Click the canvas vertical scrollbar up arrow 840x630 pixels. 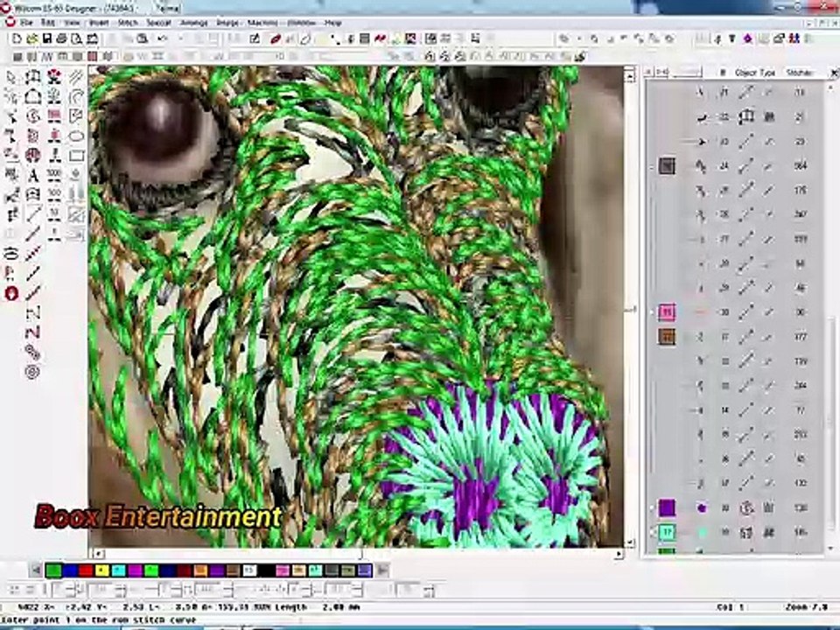click(630, 77)
